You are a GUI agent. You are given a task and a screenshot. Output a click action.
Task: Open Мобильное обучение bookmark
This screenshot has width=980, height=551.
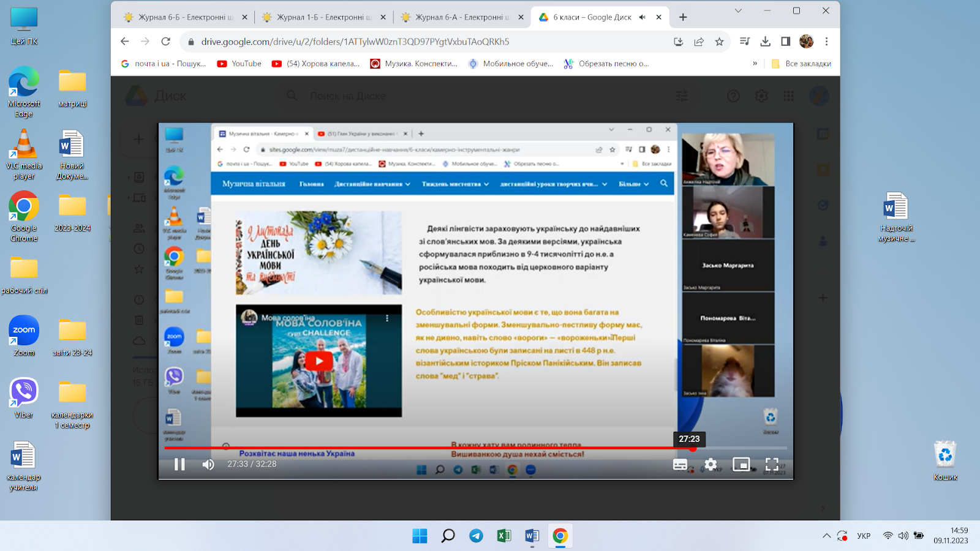pyautogui.click(x=511, y=64)
